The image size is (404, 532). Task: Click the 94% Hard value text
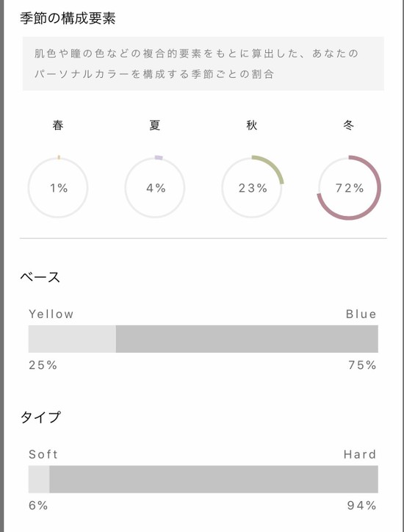361,506
